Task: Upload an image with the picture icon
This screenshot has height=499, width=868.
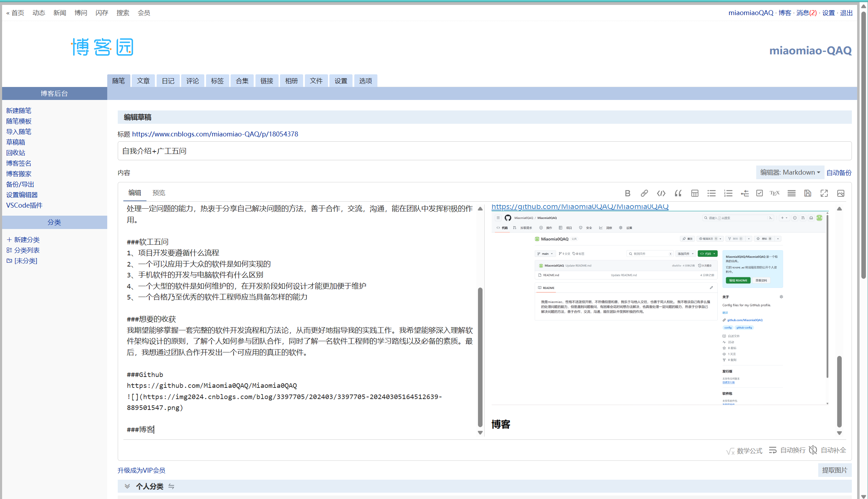Action: tap(841, 193)
